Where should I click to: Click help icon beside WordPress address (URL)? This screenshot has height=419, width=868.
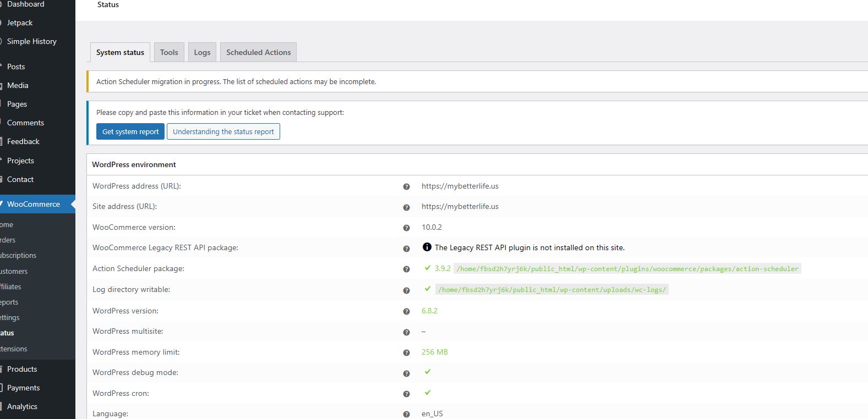(x=406, y=187)
